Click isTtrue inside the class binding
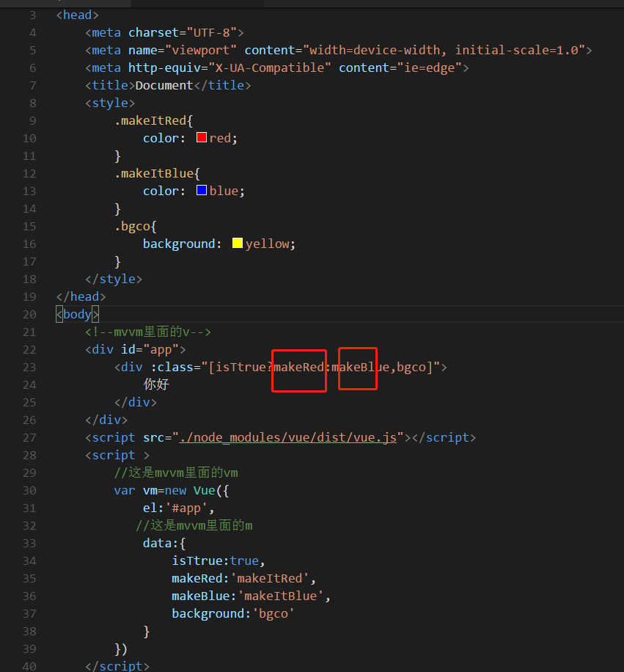Screen dimensions: 624x672 click(x=241, y=368)
